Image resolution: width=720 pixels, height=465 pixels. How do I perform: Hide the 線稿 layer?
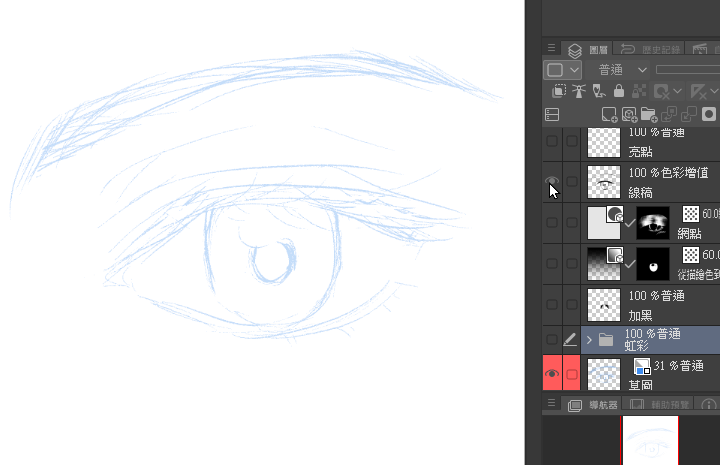(552, 181)
